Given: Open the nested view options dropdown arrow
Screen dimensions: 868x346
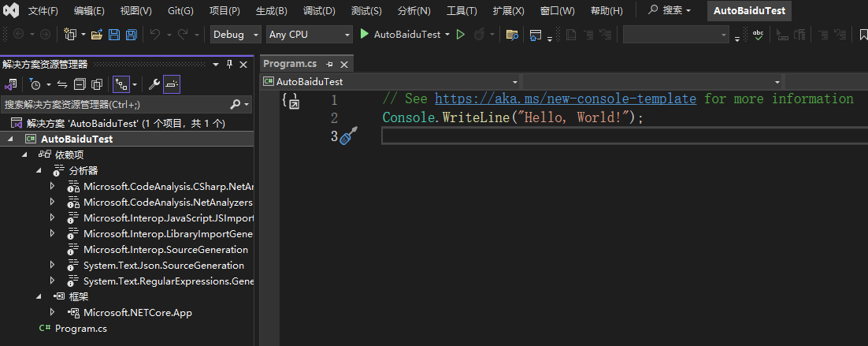Looking at the screenshot, I should [135, 84].
